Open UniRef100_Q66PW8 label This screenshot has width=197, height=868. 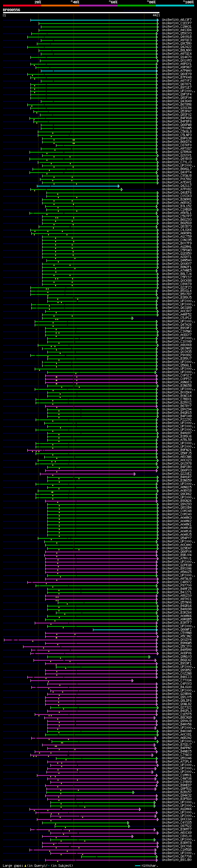pyautogui.click(x=177, y=125)
